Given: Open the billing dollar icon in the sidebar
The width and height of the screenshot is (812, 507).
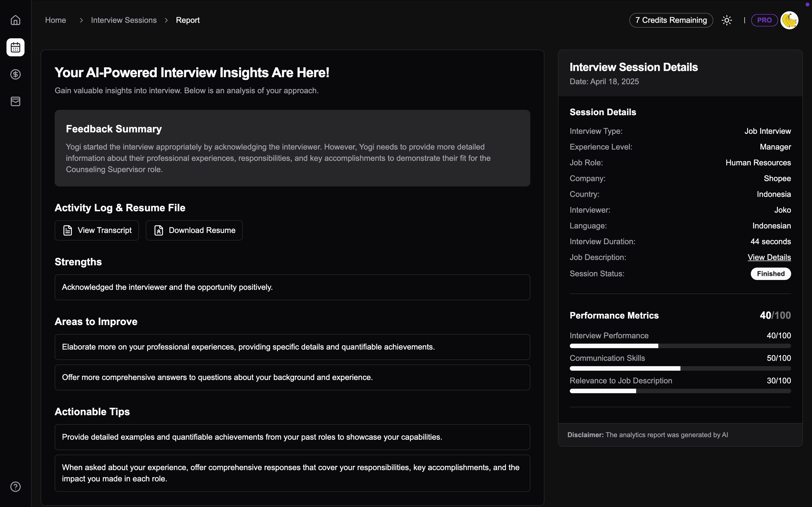Looking at the screenshot, I should coord(15,74).
